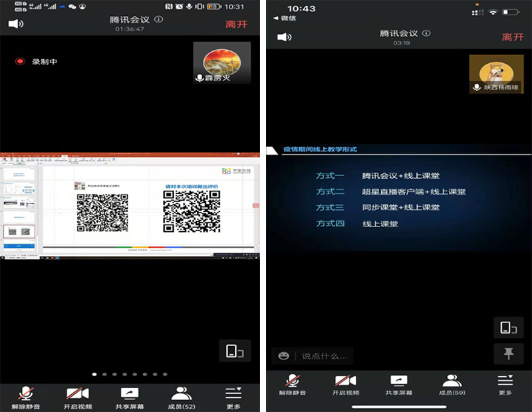The height and width of the screenshot is (412, 532).
Task: Tap rotate-screen icon above the page dots
Action: point(234,351)
